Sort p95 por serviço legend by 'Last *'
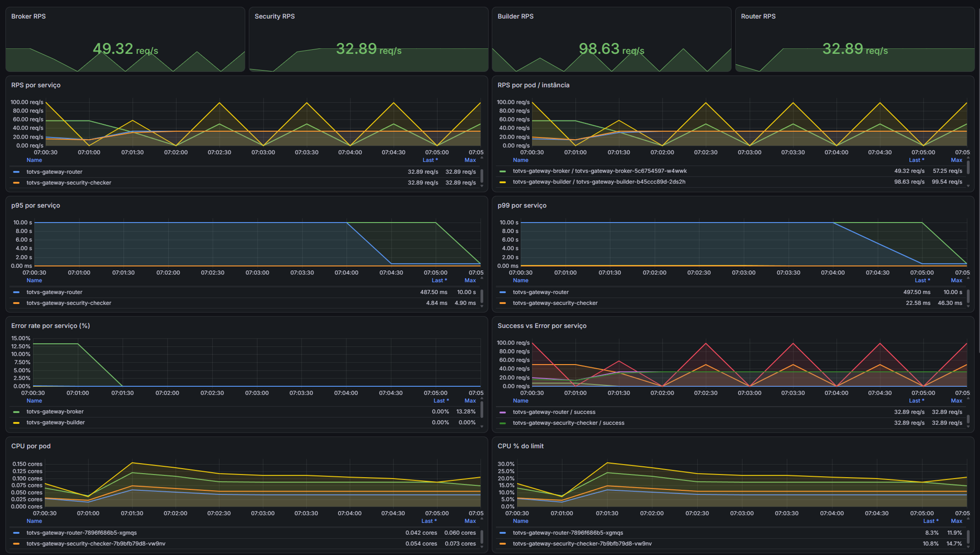This screenshot has width=980, height=555. (x=439, y=280)
